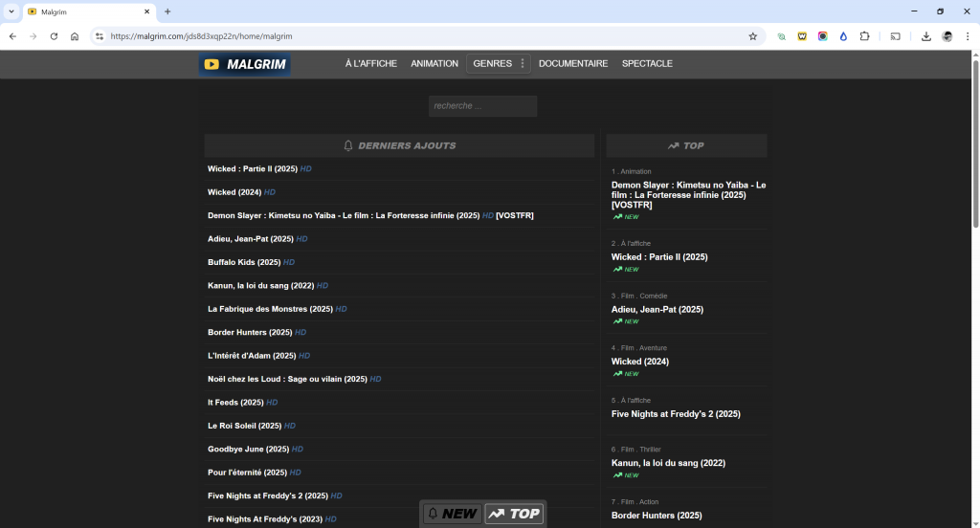Viewport: 980px width, 528px height.
Task: Open the browser Downloads icon
Action: [926, 36]
